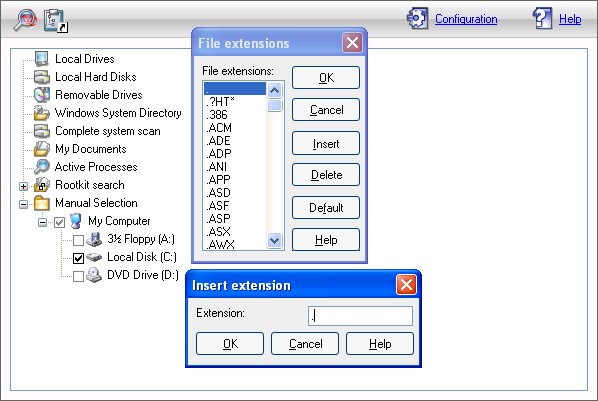This screenshot has width=598, height=401.
Task: Toggle the My Computer checkbox
Action: click(59, 222)
